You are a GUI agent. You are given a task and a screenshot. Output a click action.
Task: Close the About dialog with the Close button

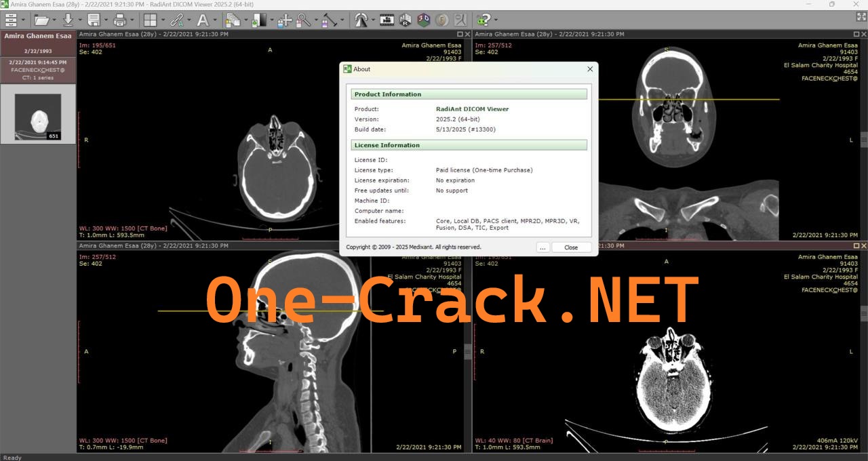tap(570, 247)
